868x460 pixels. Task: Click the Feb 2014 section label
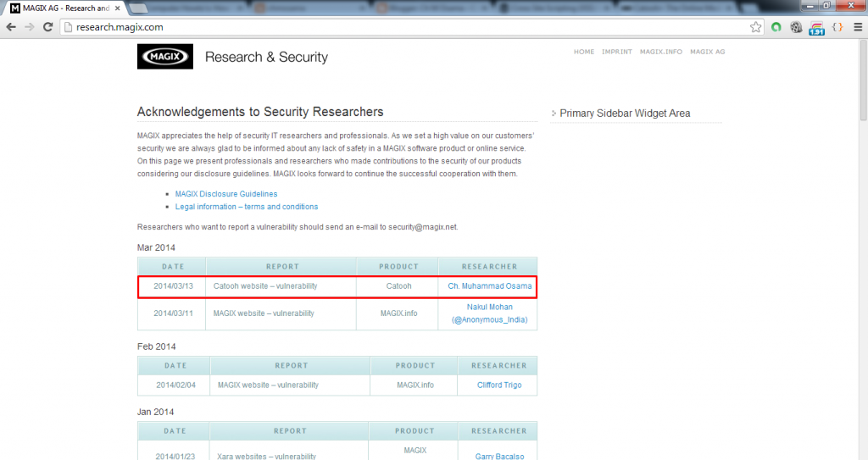pyautogui.click(x=156, y=346)
